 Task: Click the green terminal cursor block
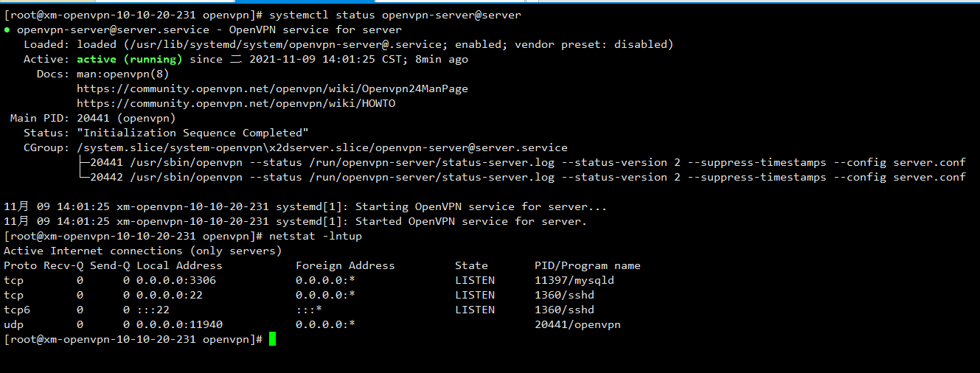tap(272, 339)
